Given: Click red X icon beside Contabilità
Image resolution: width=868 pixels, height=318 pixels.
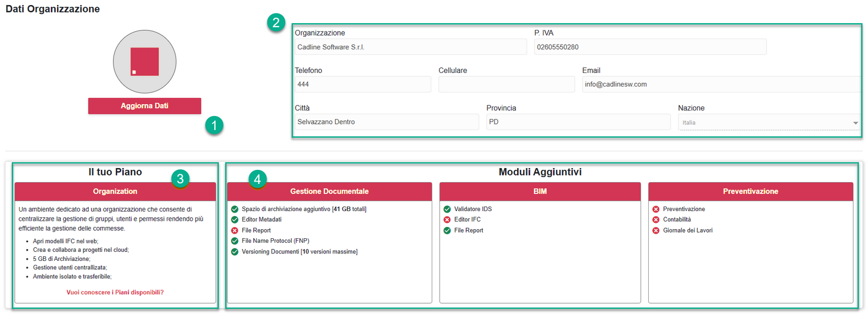Looking at the screenshot, I should 656,220.
